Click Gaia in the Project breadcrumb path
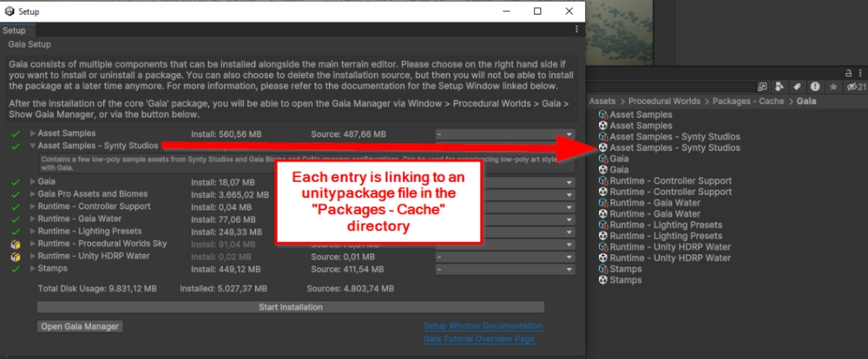Viewport: 868px width, 359px height. (806, 101)
